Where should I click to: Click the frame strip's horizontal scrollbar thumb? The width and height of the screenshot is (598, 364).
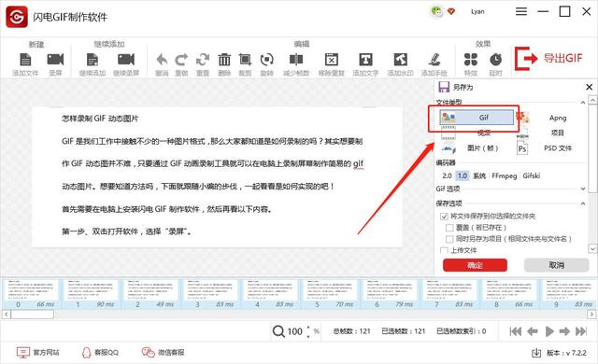tap(33, 315)
